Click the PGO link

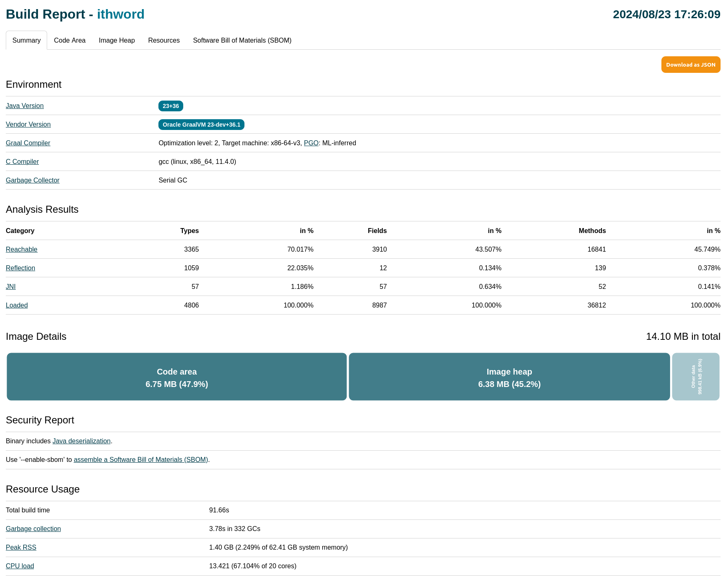click(311, 143)
